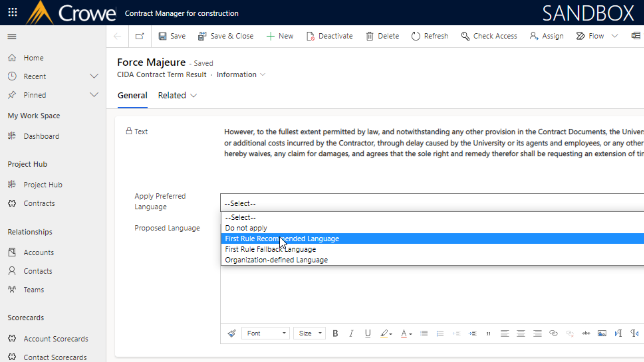This screenshot has width=644, height=362.
Task: Click Save & Close
Action: tap(226, 36)
